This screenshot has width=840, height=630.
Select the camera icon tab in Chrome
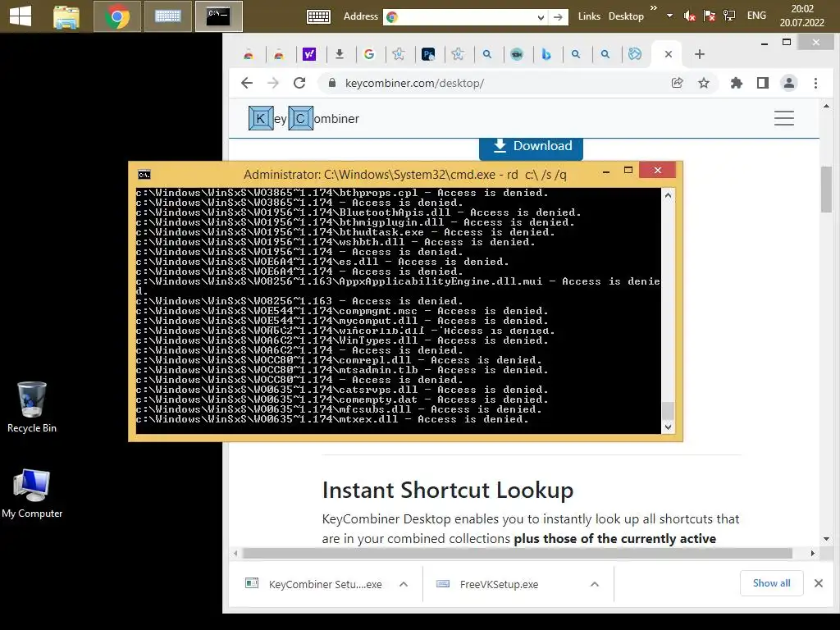(517, 54)
